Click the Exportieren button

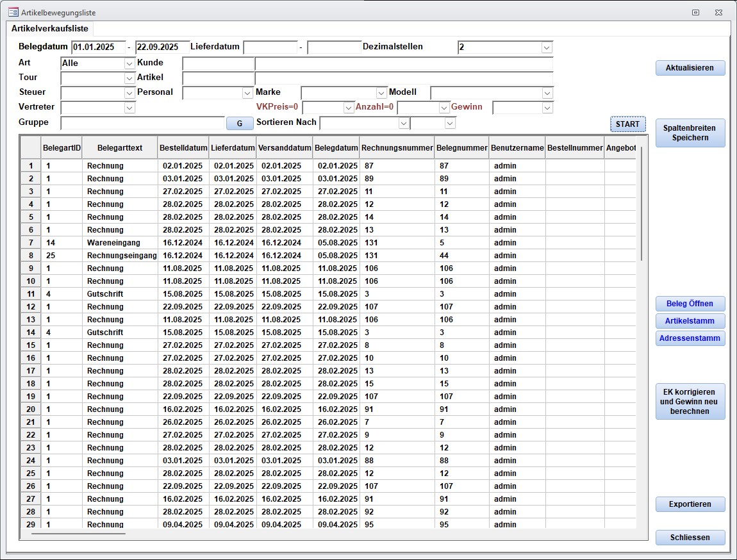tap(690, 504)
